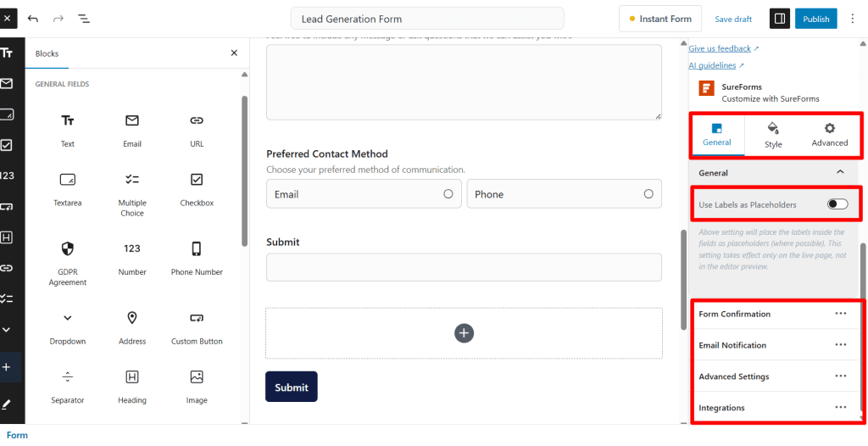Image resolution: width=868 pixels, height=446 pixels.
Task: Open the Form Confirmation options
Action: coord(840,314)
